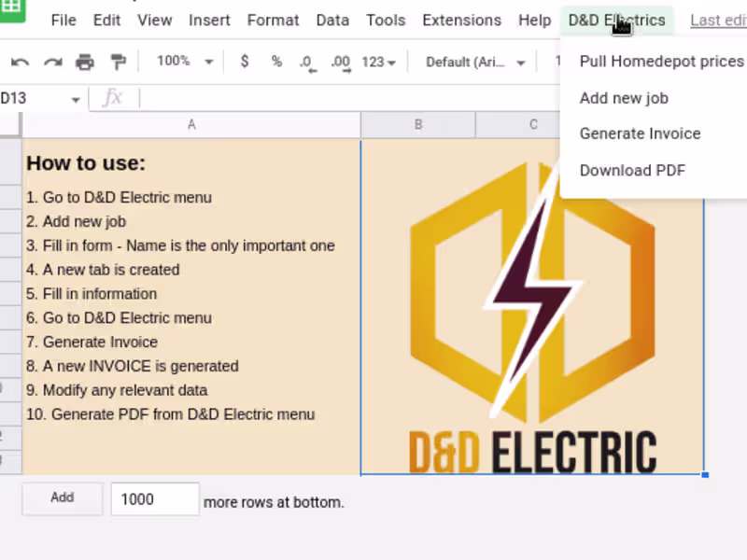Undo the last action
747x560 pixels.
20,63
